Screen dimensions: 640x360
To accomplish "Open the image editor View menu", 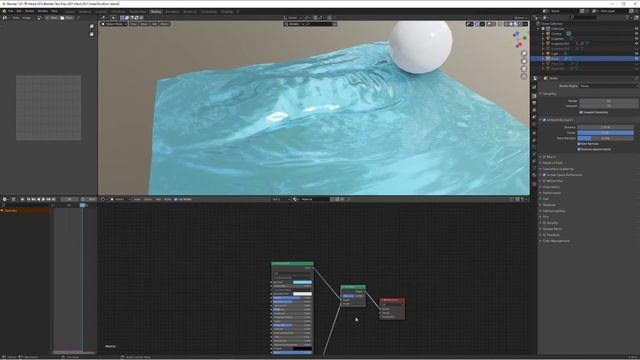I will (16, 18).
